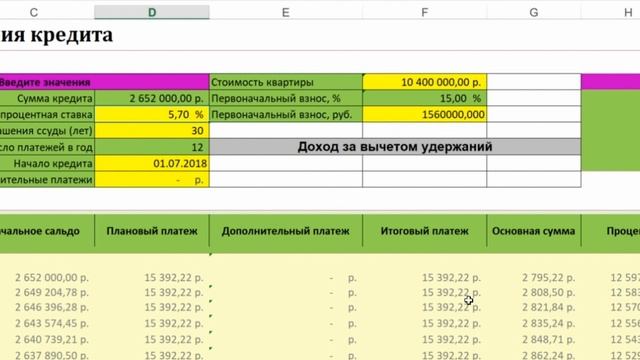Click the 'Сумма кредита' label cell
Image resolution: width=640 pixels, height=360 pixels.
click(47, 98)
